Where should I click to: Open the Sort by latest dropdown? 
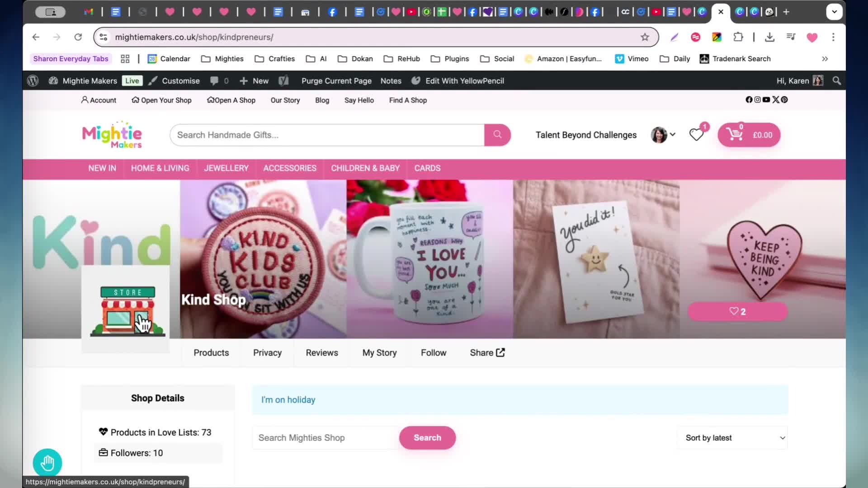(732, 438)
